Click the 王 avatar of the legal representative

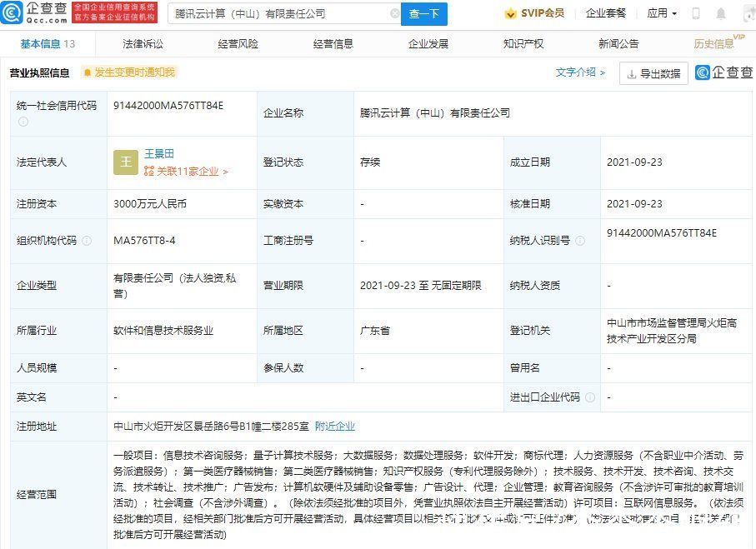(126, 162)
